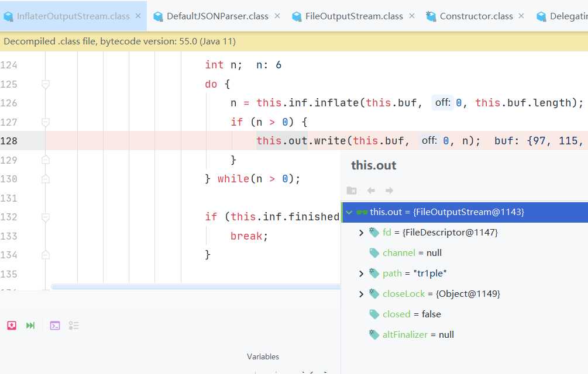Click the InflaterOutputStream class file icon

(8, 16)
